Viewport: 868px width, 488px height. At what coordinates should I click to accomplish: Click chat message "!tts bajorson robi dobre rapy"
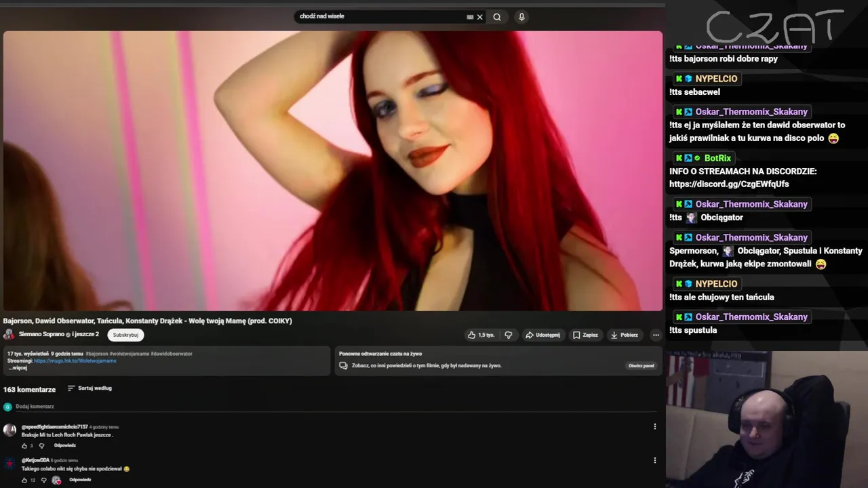click(x=724, y=59)
